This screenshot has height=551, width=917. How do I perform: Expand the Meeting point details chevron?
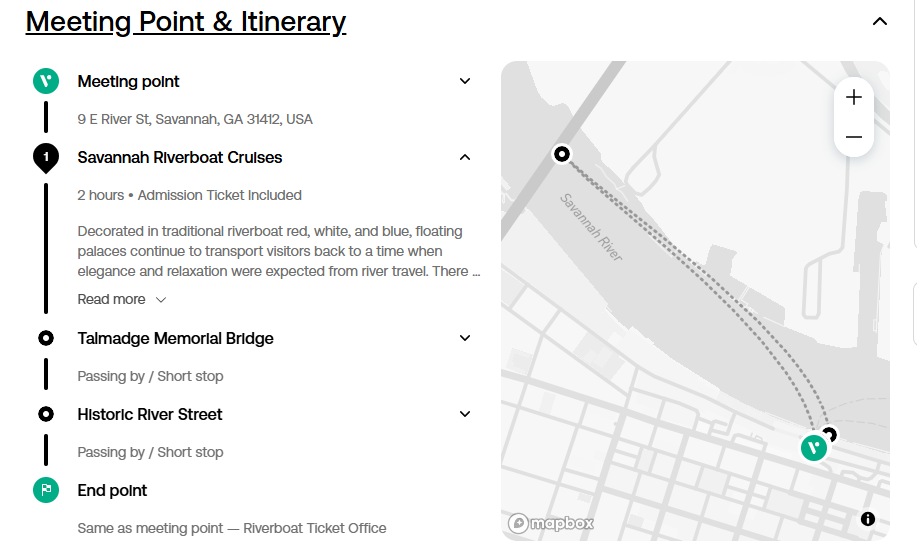click(x=465, y=81)
